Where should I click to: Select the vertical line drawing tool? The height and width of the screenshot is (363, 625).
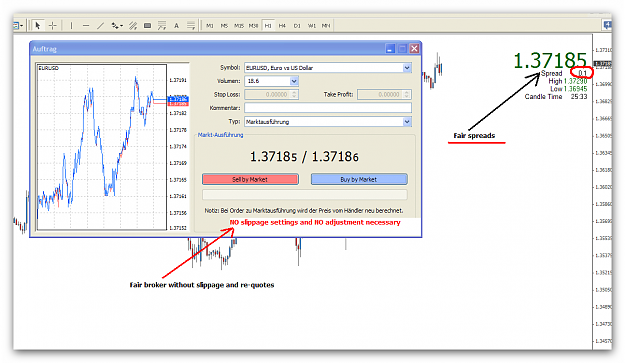coord(71,26)
